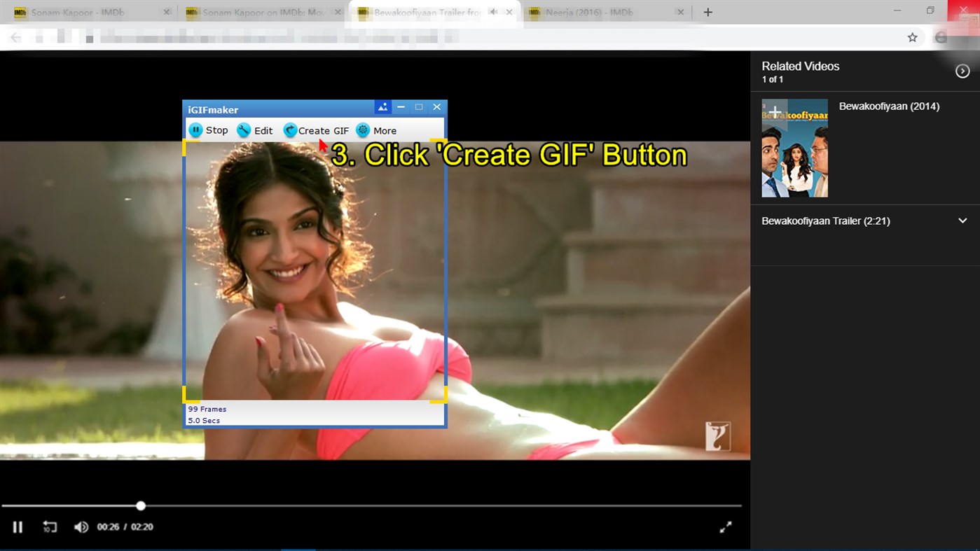Screen dimensions: 980x551
Task: Expand the Bewakoofiyaan Trailer section chevron
Action: [962, 221]
